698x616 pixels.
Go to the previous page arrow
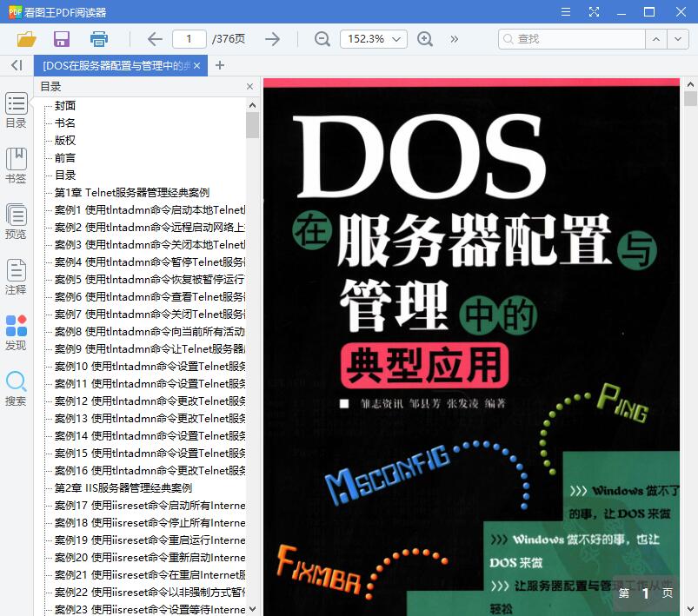click(x=155, y=39)
